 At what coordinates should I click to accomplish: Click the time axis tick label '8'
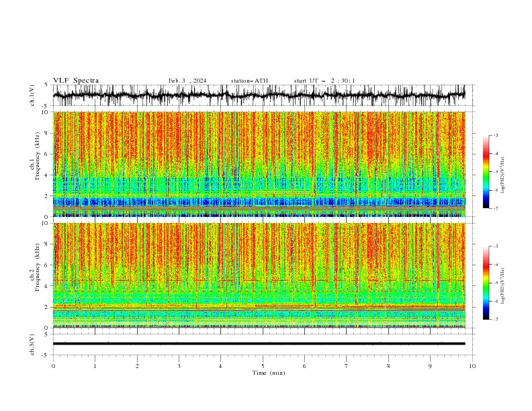tap(388, 366)
